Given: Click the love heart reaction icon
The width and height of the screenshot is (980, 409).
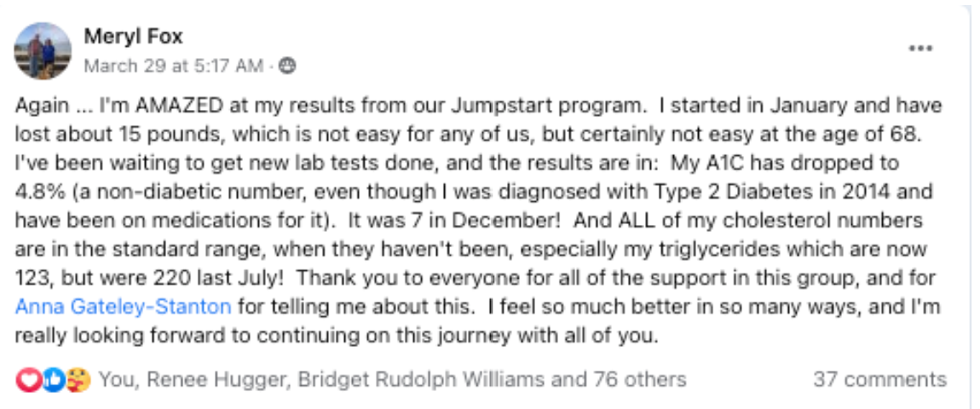Looking at the screenshot, I should pos(27,379).
